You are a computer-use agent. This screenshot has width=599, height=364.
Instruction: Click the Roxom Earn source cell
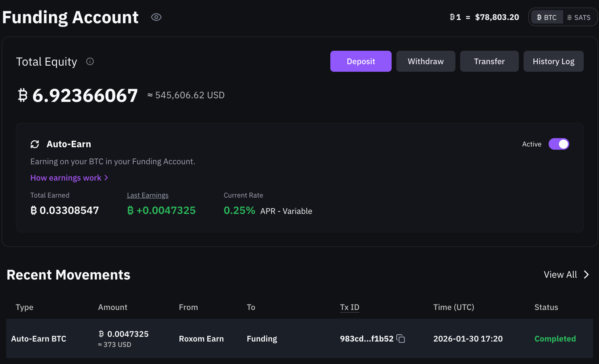pyautogui.click(x=201, y=339)
